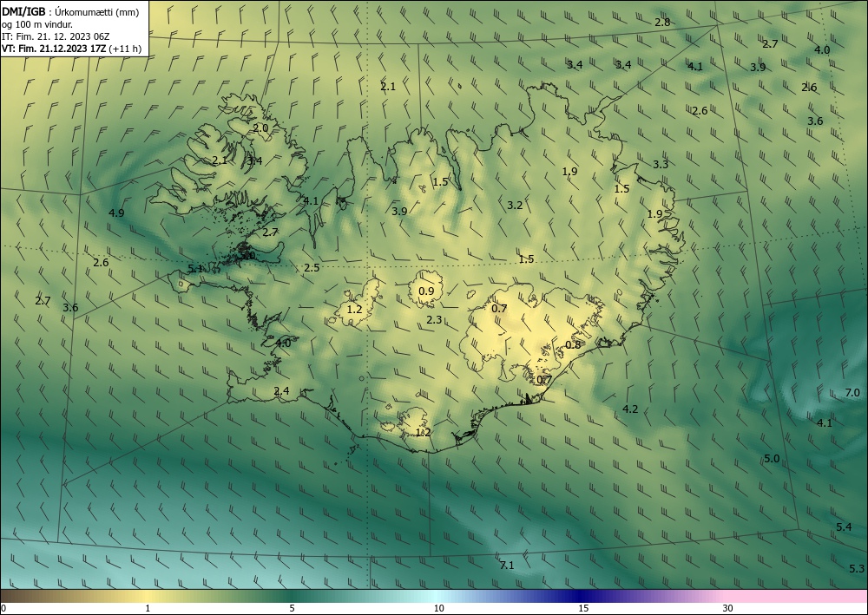Select the 2.4 value on Reykjanes peninsula

pyautogui.click(x=282, y=391)
